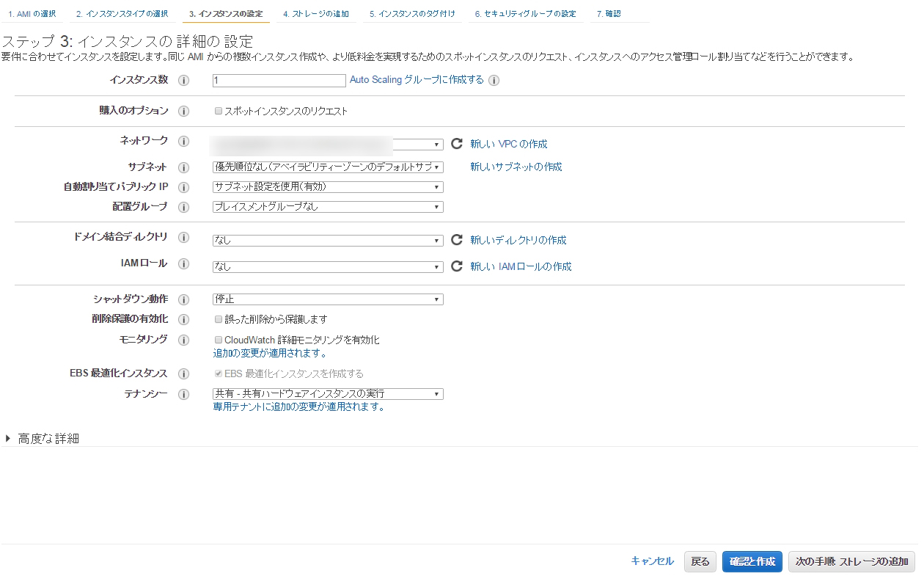Click the info icon next to 購入のオプション
Viewport: 924px width, 576px height.
tap(184, 111)
